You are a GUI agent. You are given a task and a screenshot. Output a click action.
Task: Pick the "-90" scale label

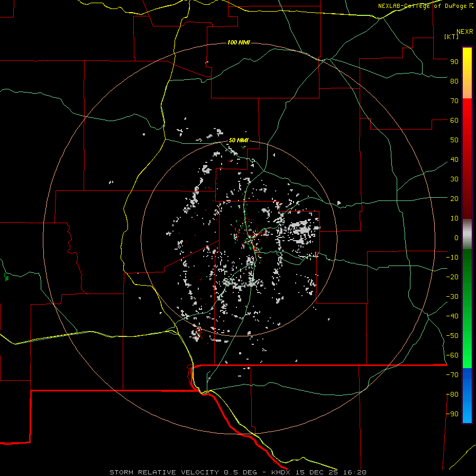(452, 414)
